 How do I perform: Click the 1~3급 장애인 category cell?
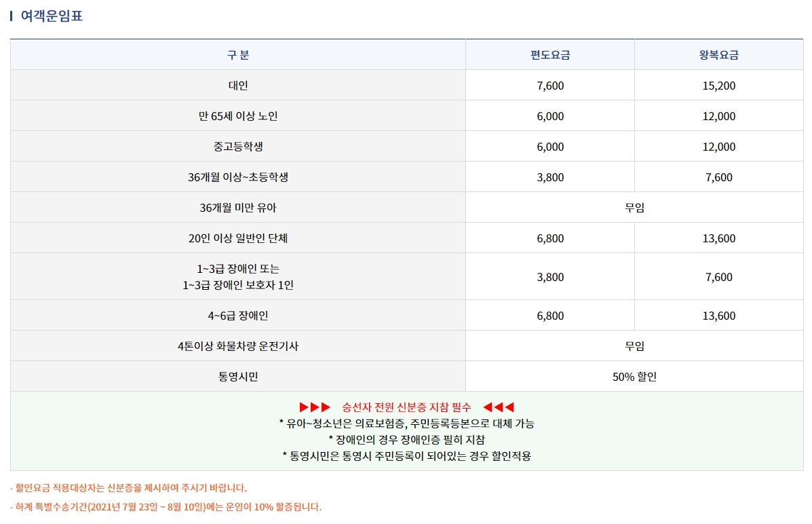[237, 276]
